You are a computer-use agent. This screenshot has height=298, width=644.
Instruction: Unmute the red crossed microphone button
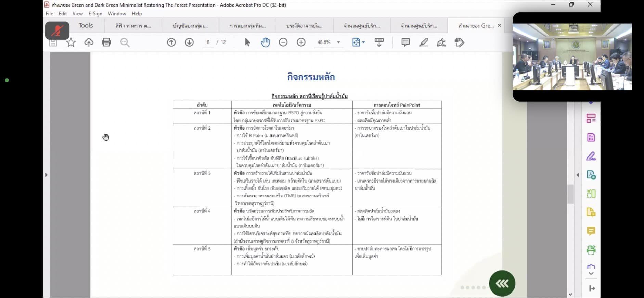click(x=57, y=30)
